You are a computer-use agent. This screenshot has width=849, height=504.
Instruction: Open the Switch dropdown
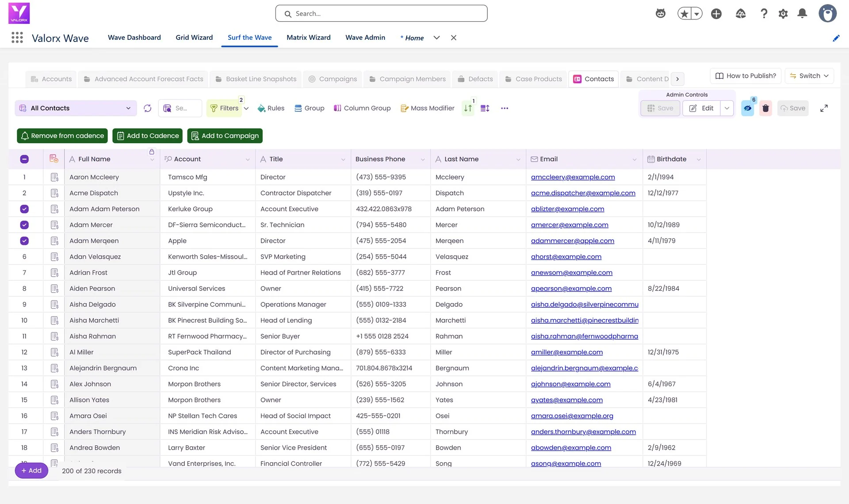pyautogui.click(x=809, y=76)
